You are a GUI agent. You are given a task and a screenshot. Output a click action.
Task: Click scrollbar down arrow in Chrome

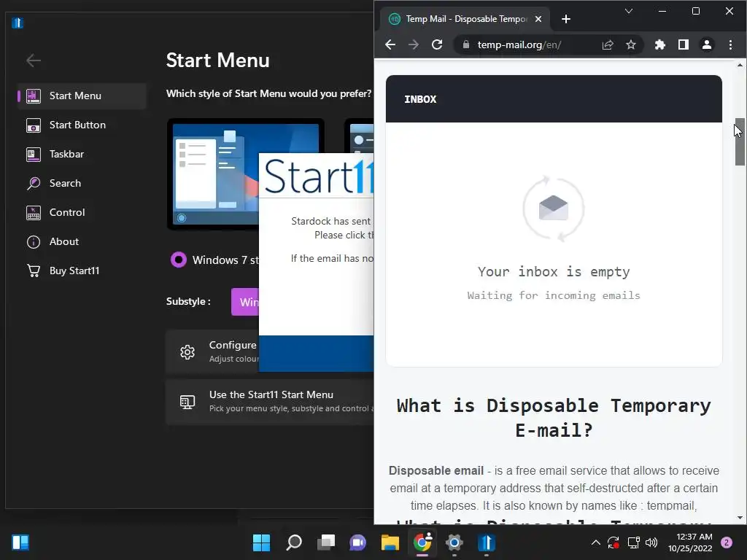740,518
